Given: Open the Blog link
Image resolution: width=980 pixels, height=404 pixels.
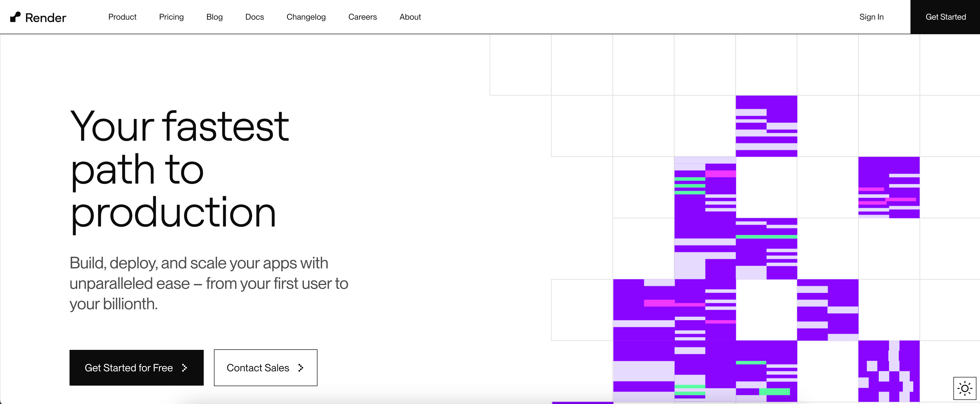Looking at the screenshot, I should 214,17.
